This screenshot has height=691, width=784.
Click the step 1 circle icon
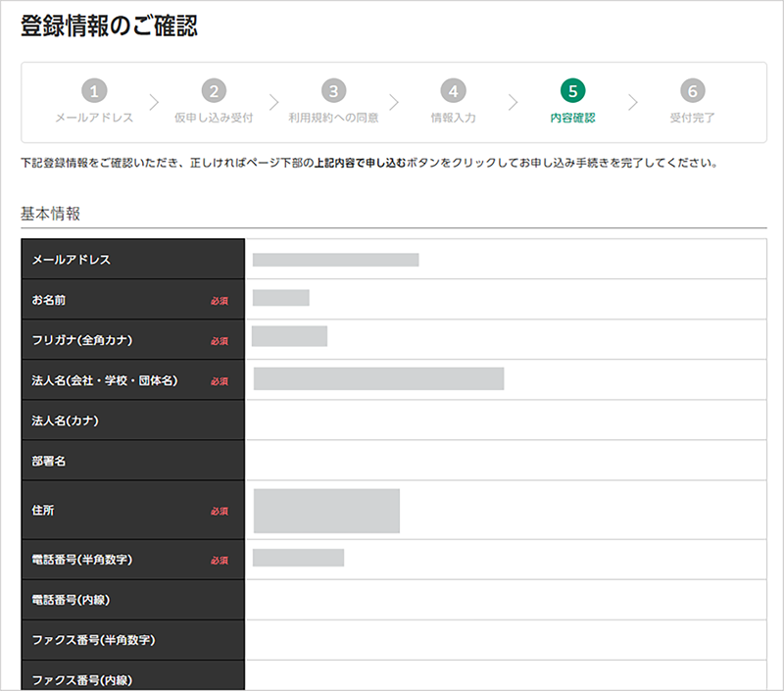pos(94,91)
